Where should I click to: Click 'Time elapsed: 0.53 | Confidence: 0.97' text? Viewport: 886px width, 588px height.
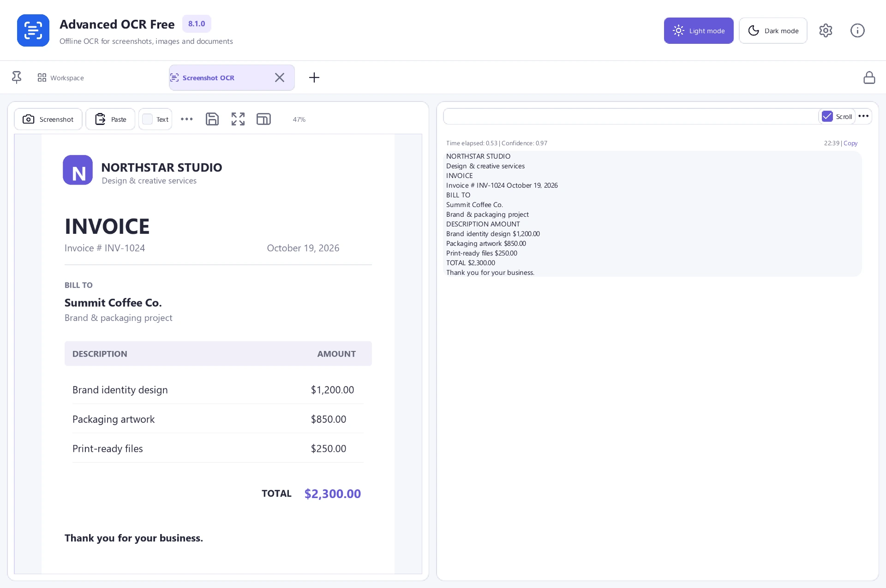(497, 143)
